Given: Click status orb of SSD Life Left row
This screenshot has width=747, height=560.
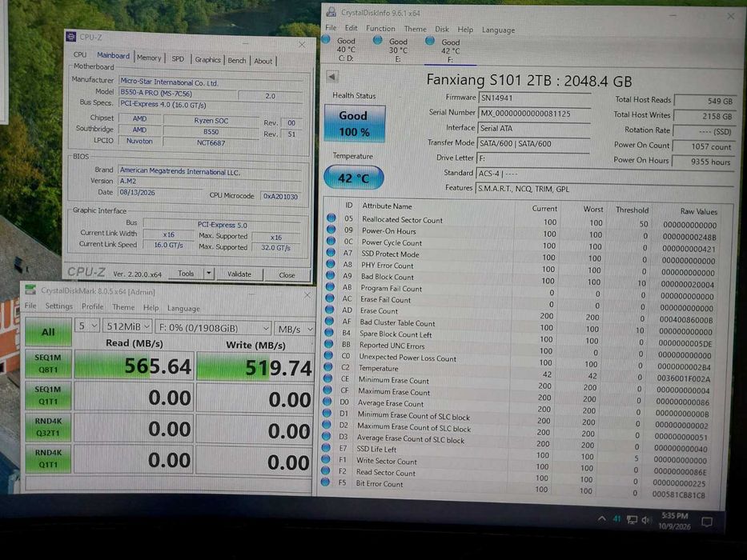Looking at the screenshot, I should point(327,447).
